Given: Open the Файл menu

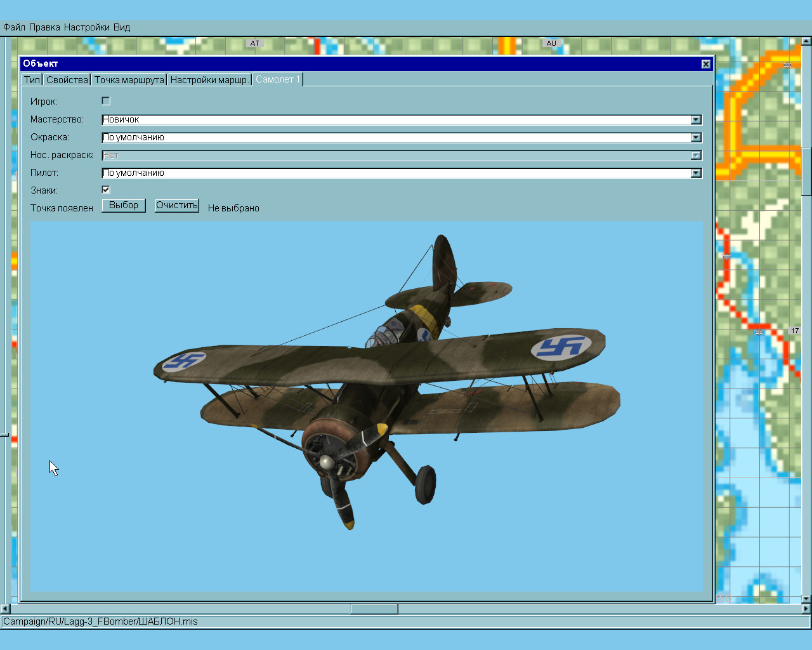Looking at the screenshot, I should click(x=14, y=27).
